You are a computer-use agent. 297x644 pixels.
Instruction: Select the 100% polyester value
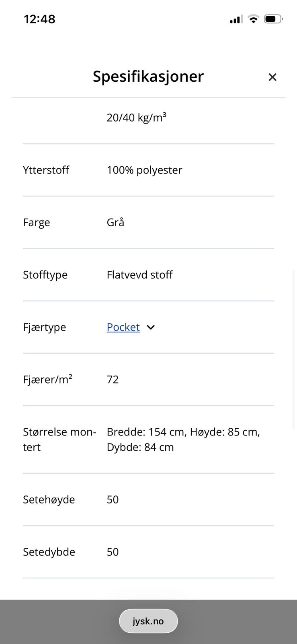(144, 170)
